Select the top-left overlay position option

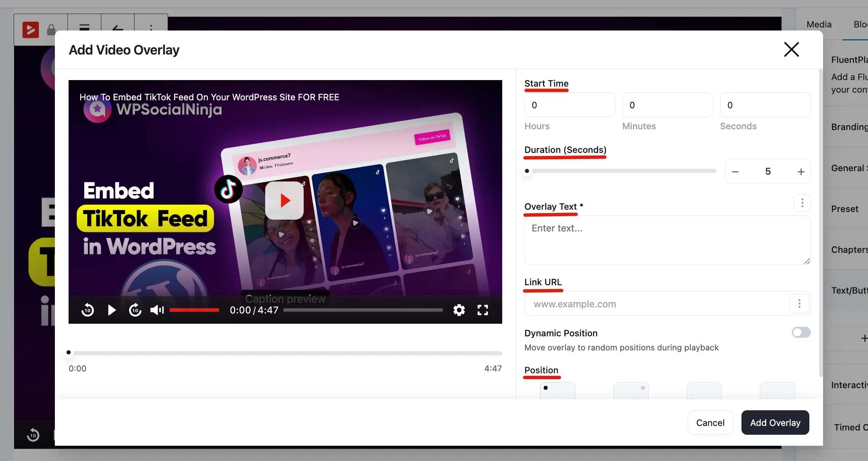(557, 390)
